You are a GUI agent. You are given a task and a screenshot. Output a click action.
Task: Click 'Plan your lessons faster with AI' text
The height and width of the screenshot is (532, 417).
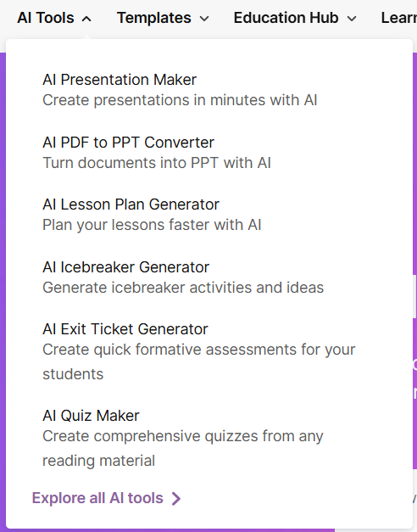click(x=152, y=225)
